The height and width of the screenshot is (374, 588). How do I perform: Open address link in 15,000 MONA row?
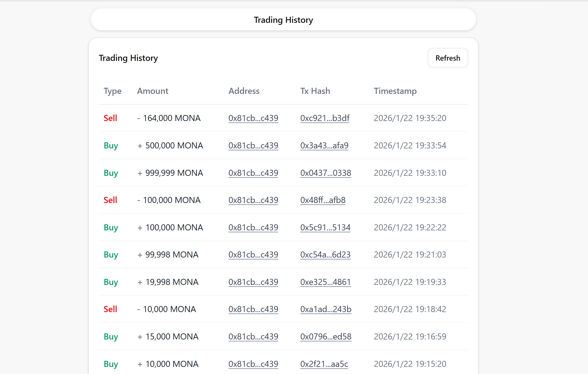253,336
